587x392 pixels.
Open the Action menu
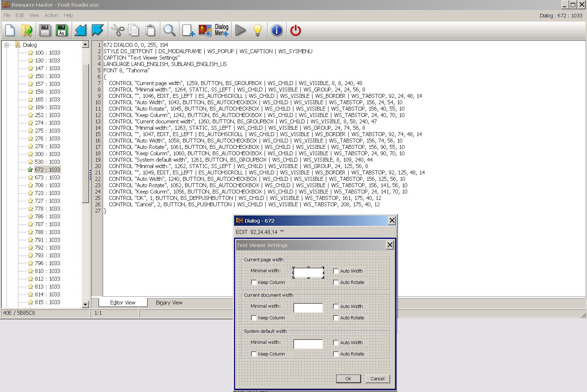[x=51, y=15]
